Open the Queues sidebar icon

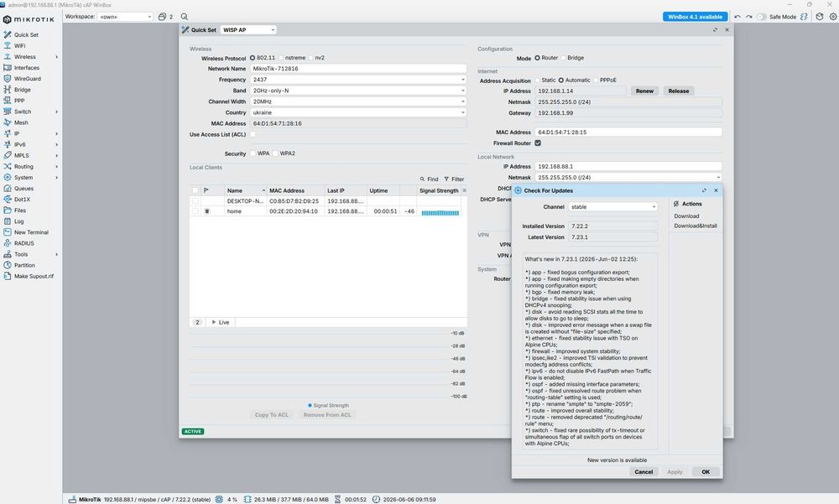coord(7,189)
